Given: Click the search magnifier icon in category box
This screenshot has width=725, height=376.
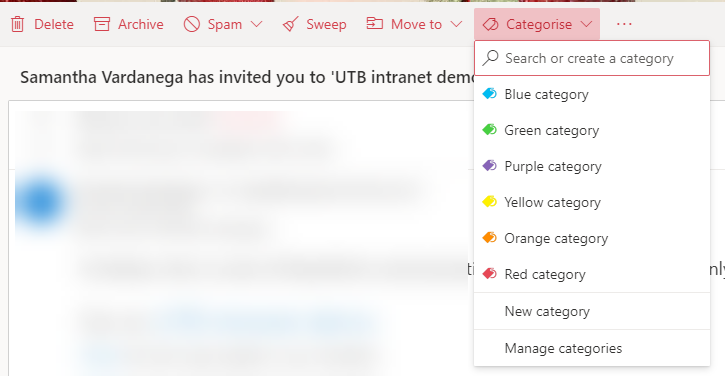Looking at the screenshot, I should [x=491, y=58].
